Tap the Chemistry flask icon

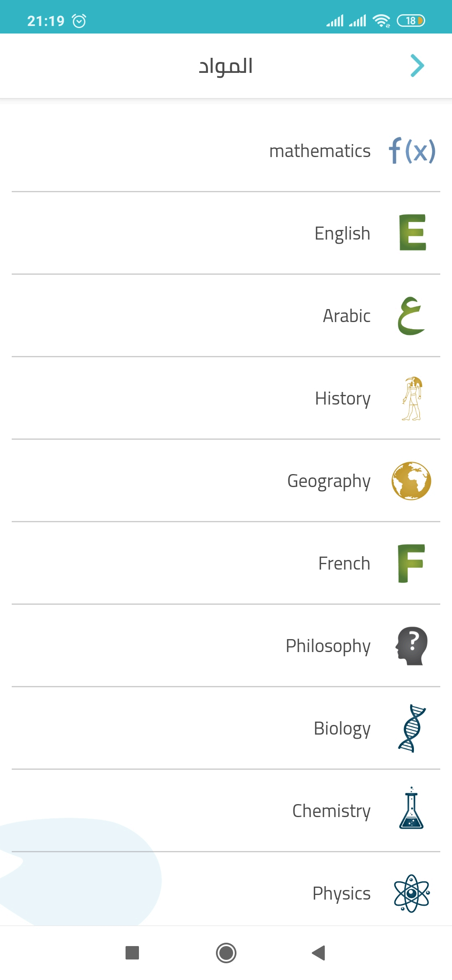(x=411, y=809)
